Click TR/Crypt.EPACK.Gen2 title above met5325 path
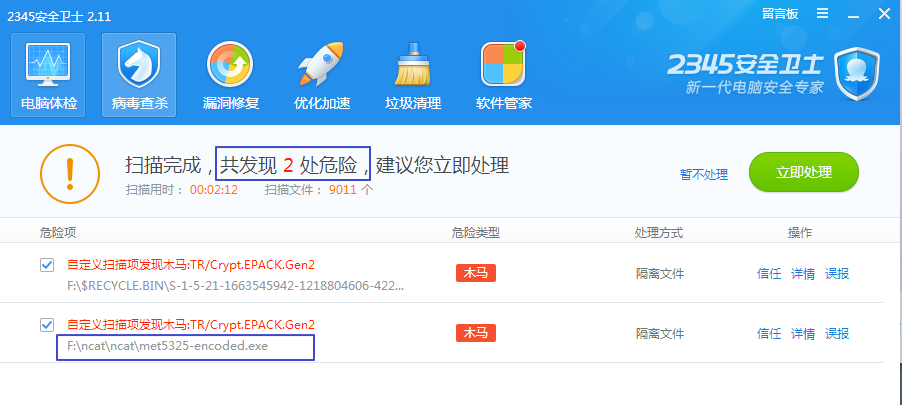 (191, 324)
